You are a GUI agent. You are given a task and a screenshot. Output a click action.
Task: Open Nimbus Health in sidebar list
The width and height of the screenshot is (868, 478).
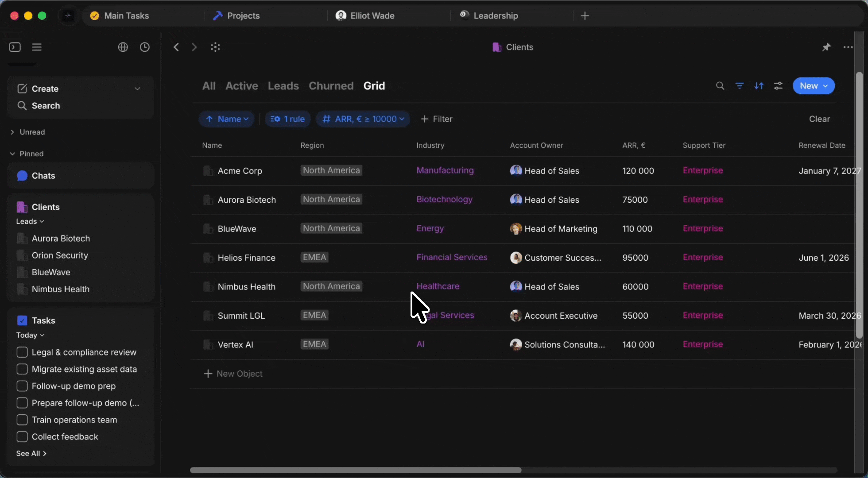coord(61,289)
